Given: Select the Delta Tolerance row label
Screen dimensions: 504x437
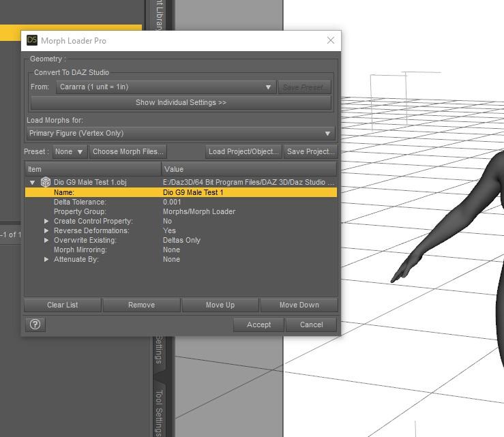Looking at the screenshot, I should pyautogui.click(x=80, y=202).
